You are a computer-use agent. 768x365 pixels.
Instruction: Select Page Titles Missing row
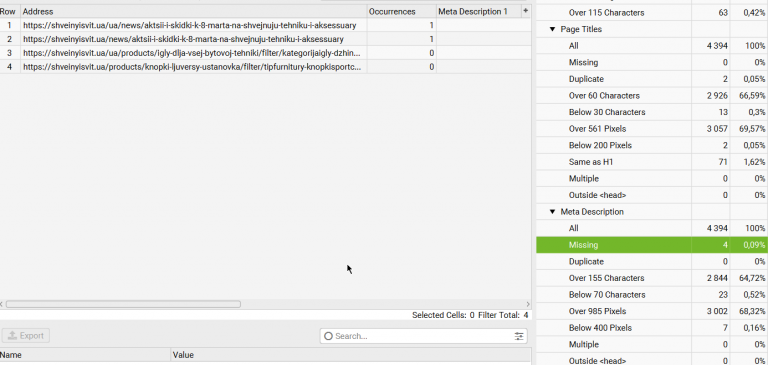652,63
